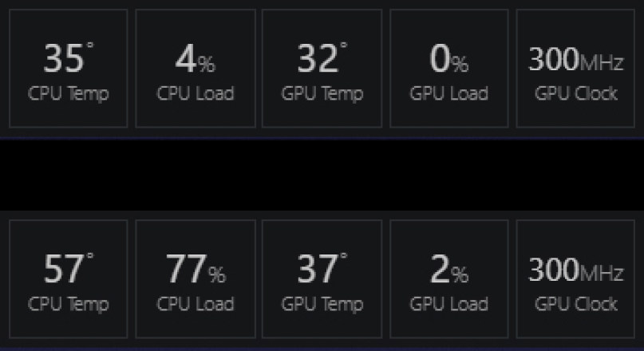
Task: Select the CPU Load tile reading 4%
Action: point(196,69)
